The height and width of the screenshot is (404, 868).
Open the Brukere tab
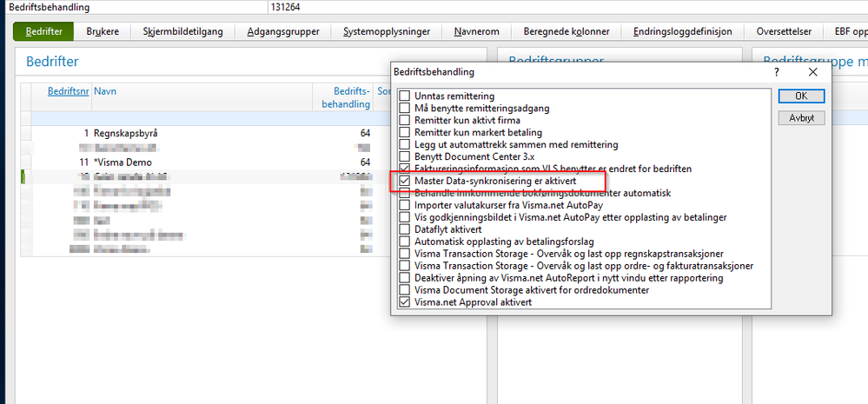click(103, 31)
